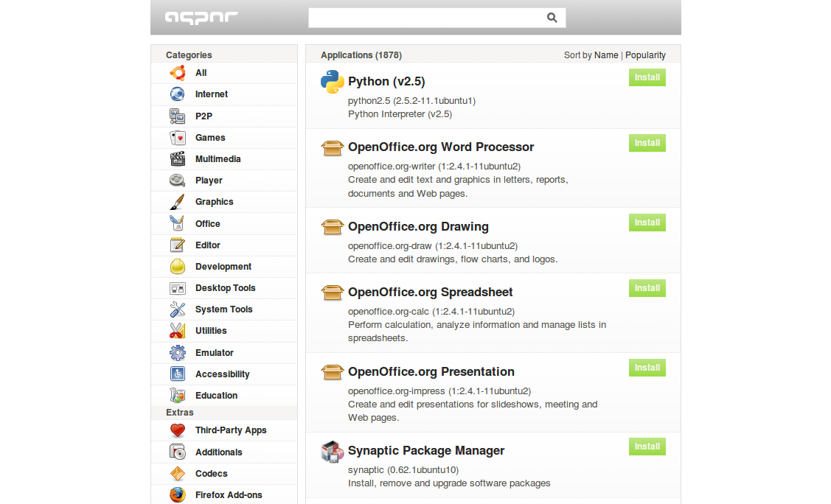Image resolution: width=831 pixels, height=504 pixels.
Task: Click the Accessibility wheelchair icon
Action: point(178,374)
